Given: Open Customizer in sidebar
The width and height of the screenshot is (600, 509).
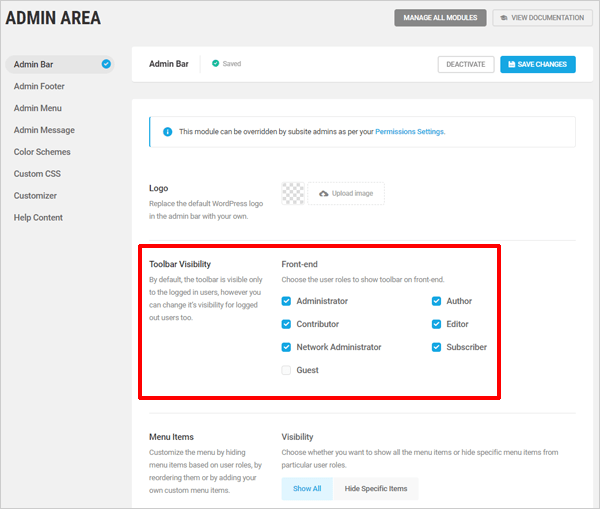Looking at the screenshot, I should [35, 196].
